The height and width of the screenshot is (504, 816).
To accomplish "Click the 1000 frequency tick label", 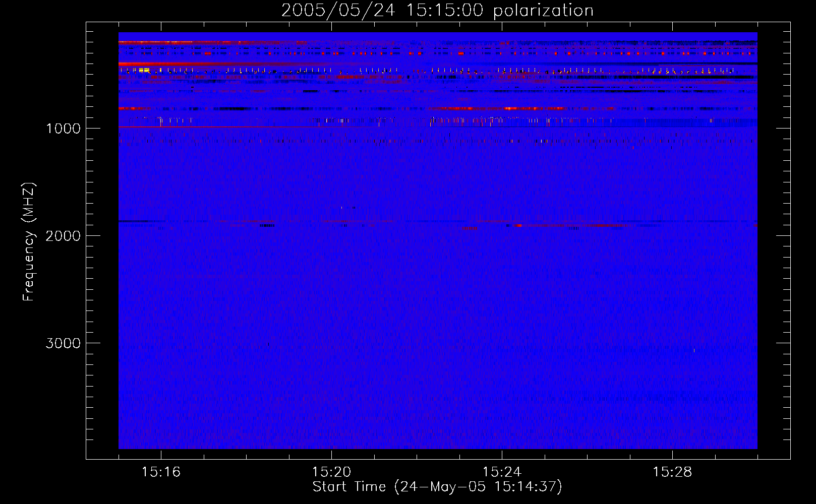I will click(63, 129).
